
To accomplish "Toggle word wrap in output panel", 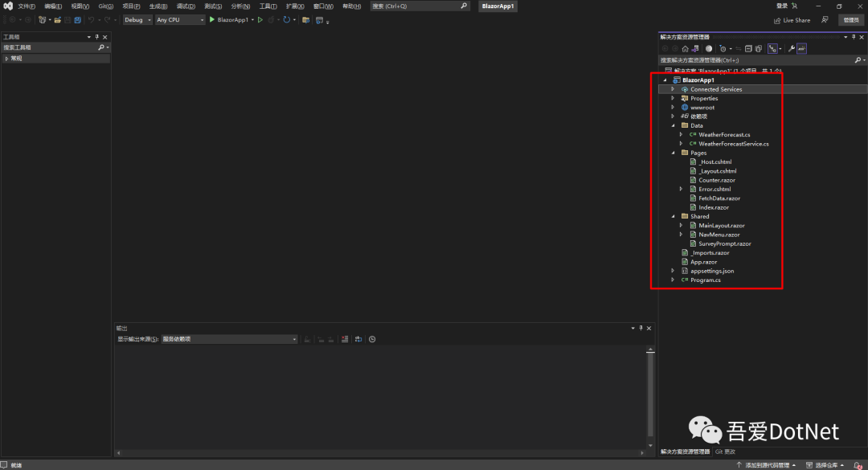I will (x=358, y=339).
